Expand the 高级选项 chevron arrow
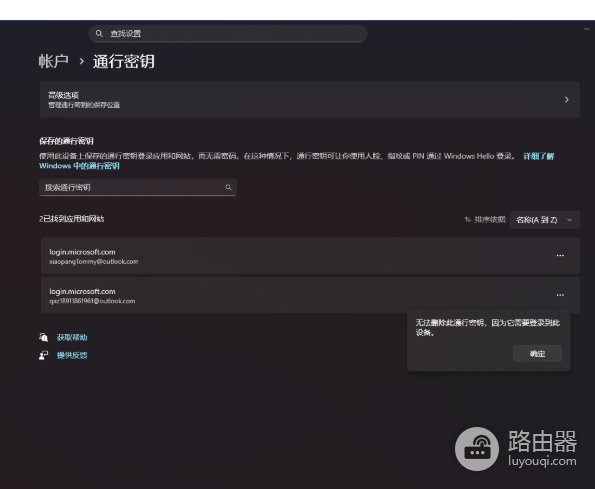The height and width of the screenshot is (489, 595). click(567, 99)
